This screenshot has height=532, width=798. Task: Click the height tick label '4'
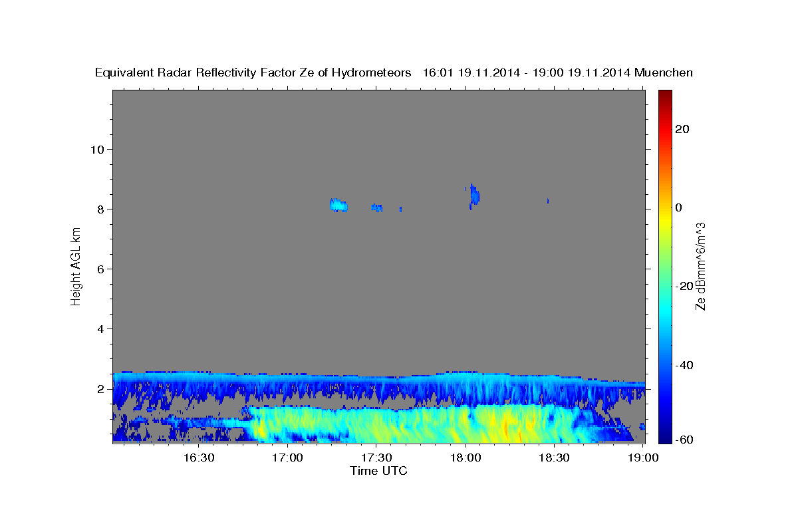point(100,329)
